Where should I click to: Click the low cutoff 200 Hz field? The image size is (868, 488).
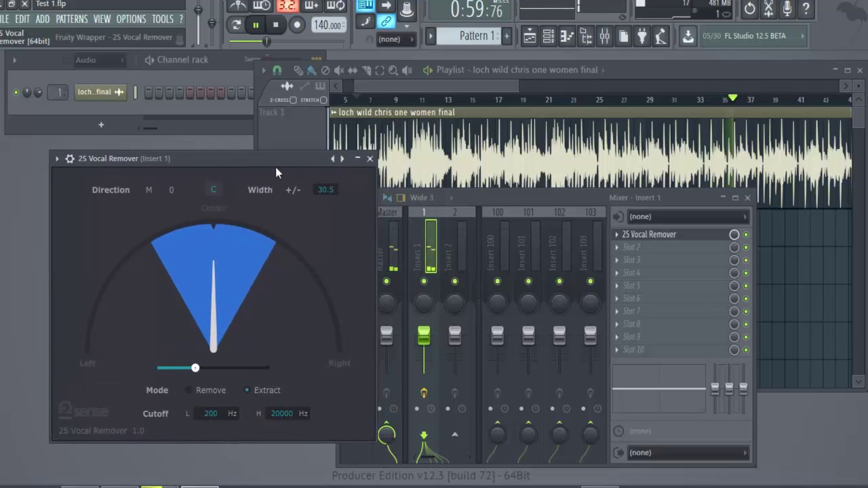pyautogui.click(x=211, y=413)
